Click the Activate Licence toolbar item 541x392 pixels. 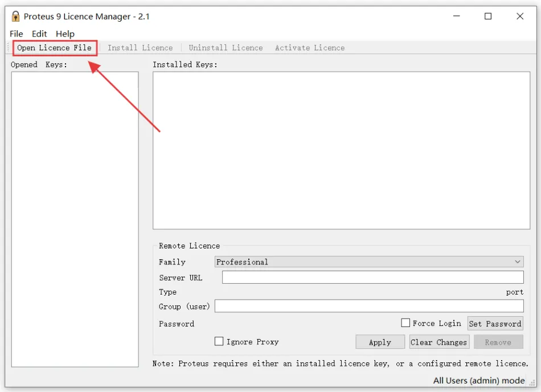310,48
